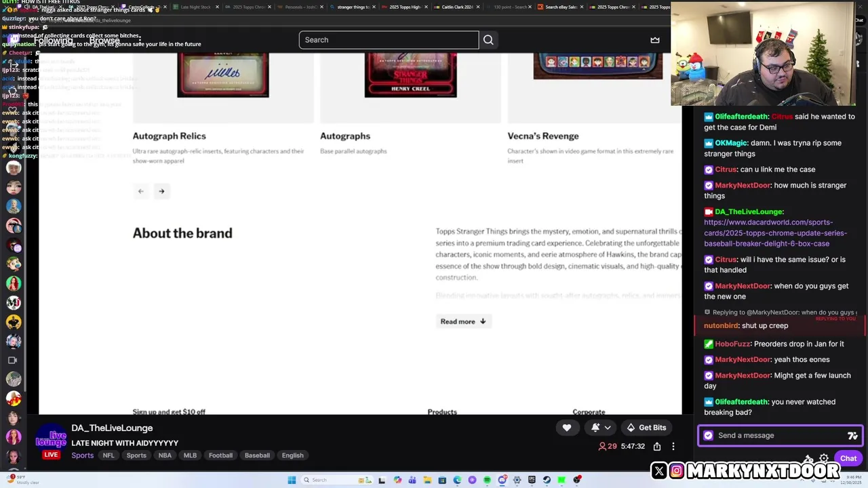Click Autographs title
The height and width of the screenshot is (488, 868).
point(345,136)
